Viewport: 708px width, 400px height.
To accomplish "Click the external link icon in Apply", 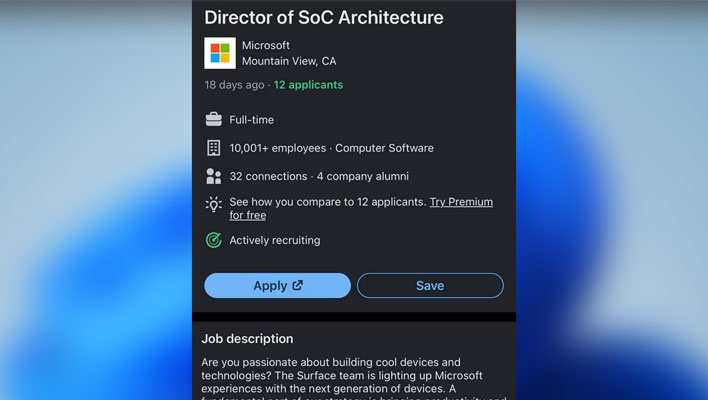I will [298, 285].
